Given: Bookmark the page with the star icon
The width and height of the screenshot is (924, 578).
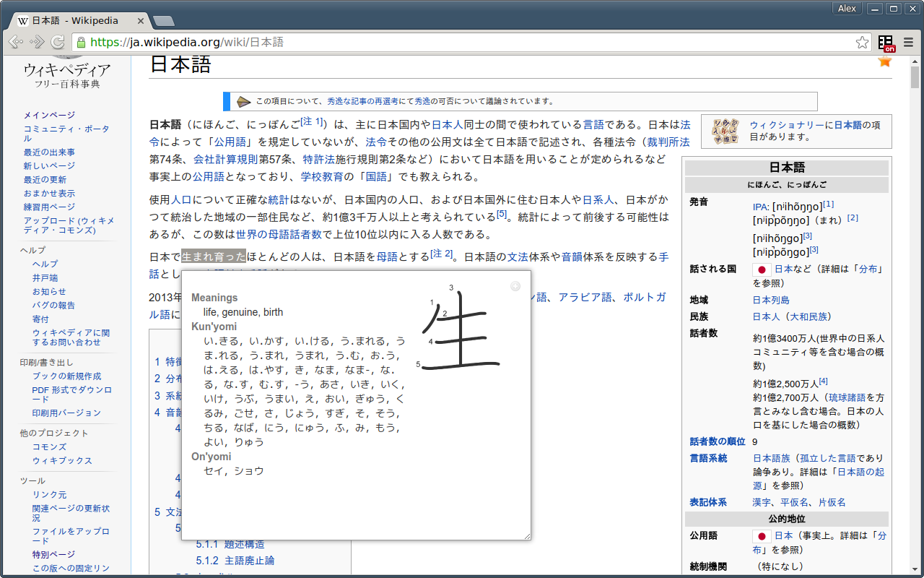Looking at the screenshot, I should [x=862, y=42].
